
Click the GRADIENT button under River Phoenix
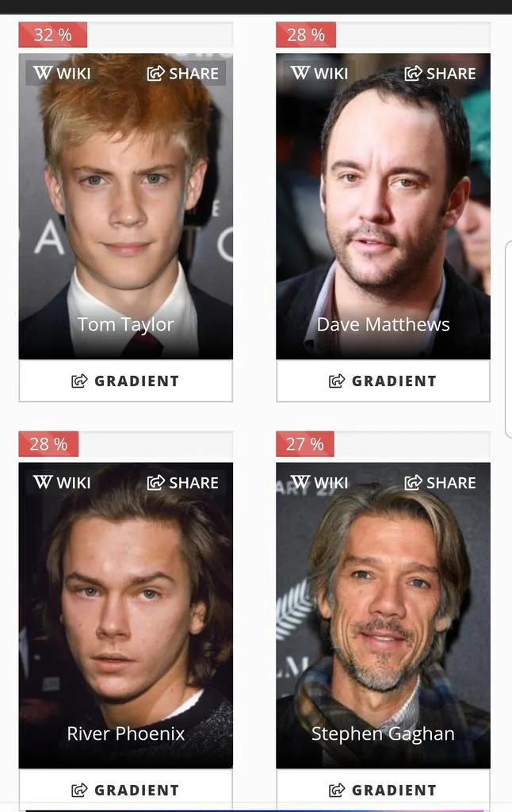[x=126, y=790]
